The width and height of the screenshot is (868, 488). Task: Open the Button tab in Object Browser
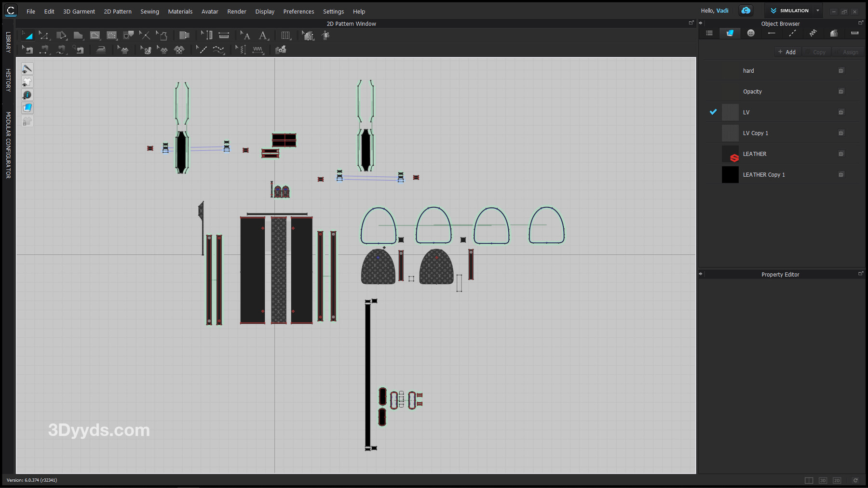coord(751,33)
